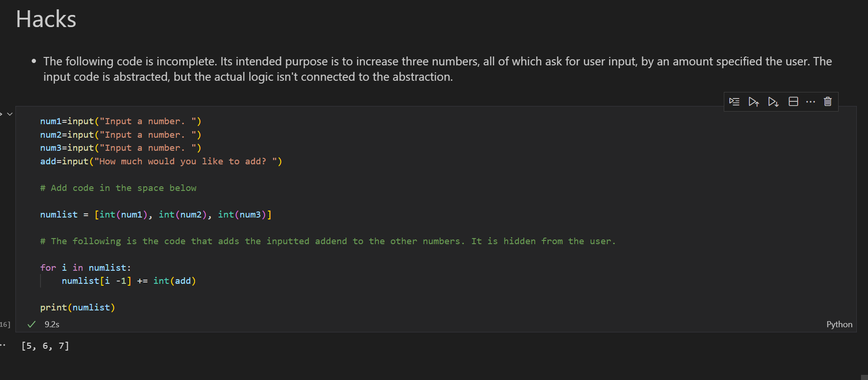Viewport: 868px width, 380px height.
Task: Change the cell language from Python
Action: coord(839,324)
